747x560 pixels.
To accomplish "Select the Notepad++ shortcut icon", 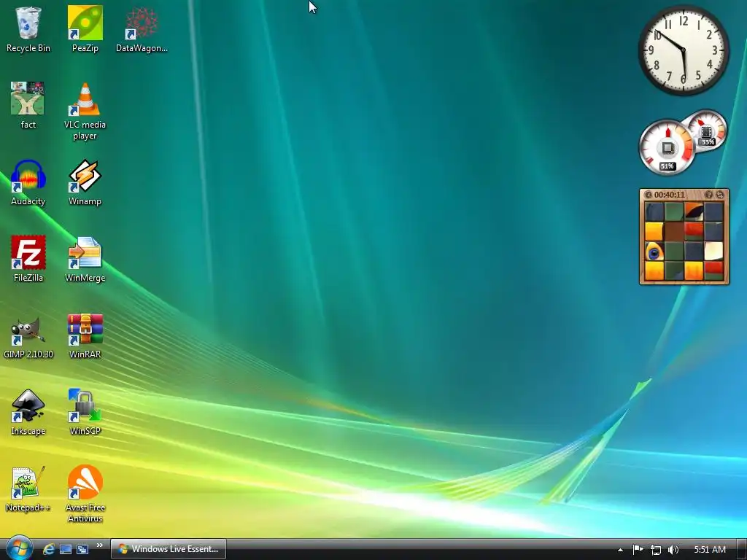I will coord(28,489).
